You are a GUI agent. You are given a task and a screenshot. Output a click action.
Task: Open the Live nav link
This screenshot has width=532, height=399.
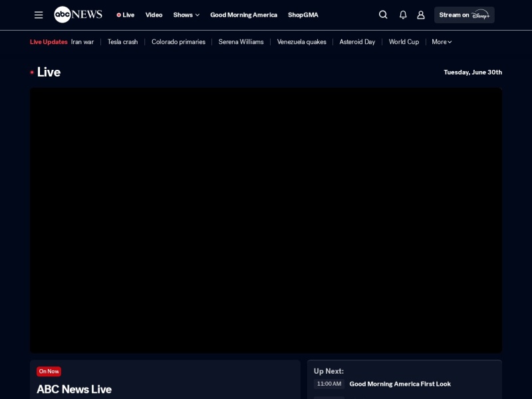pos(126,15)
